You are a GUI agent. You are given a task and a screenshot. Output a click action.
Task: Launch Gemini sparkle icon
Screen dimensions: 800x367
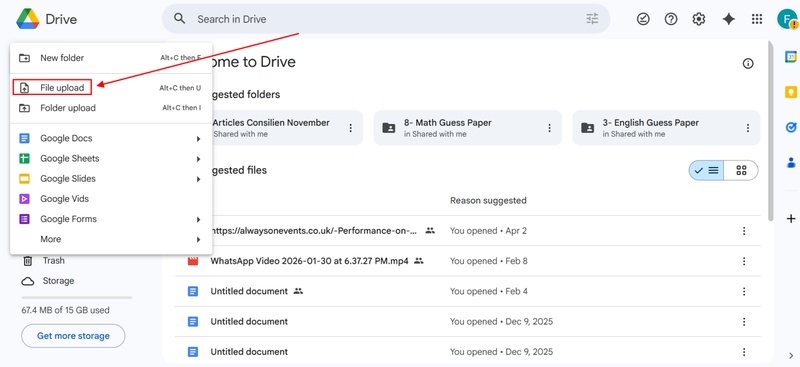click(729, 19)
